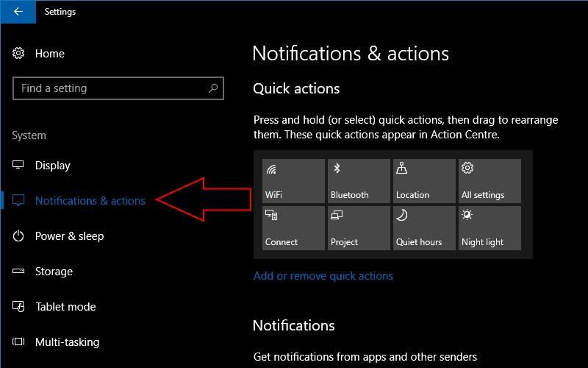The width and height of the screenshot is (588, 368).
Task: Select the Quiet hours quick action tile
Action: coord(424,228)
